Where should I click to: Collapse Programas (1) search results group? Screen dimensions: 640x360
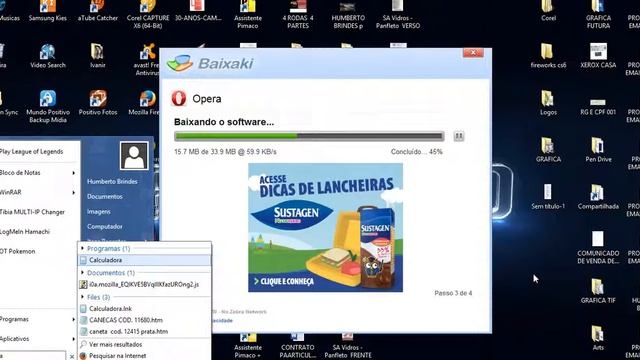click(x=82, y=248)
